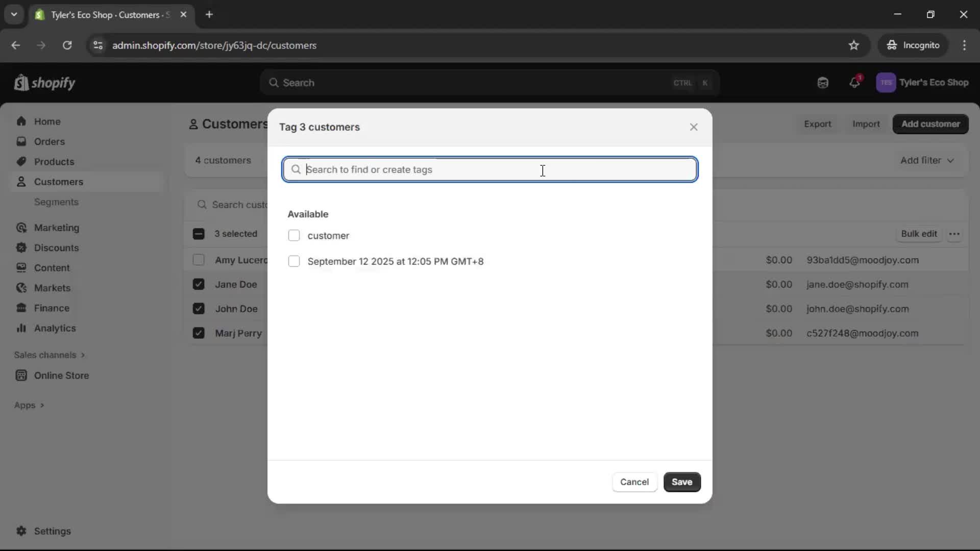Expand the Sales channels section
The height and width of the screenshot is (551, 980).
50,355
